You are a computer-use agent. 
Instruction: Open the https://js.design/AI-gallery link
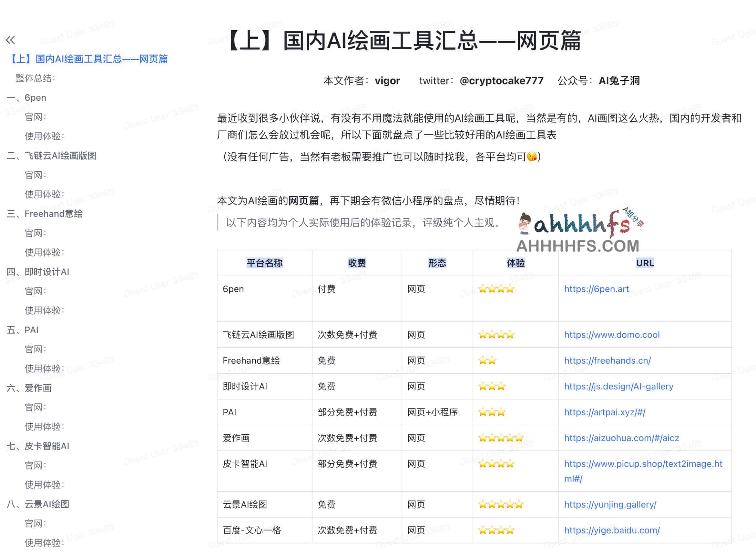[x=618, y=386]
